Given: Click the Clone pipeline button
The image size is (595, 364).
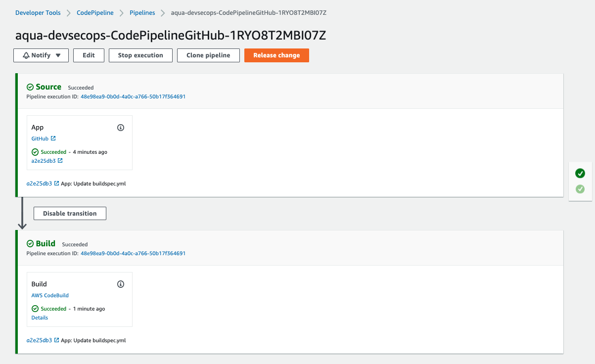Looking at the screenshot, I should pyautogui.click(x=208, y=55).
